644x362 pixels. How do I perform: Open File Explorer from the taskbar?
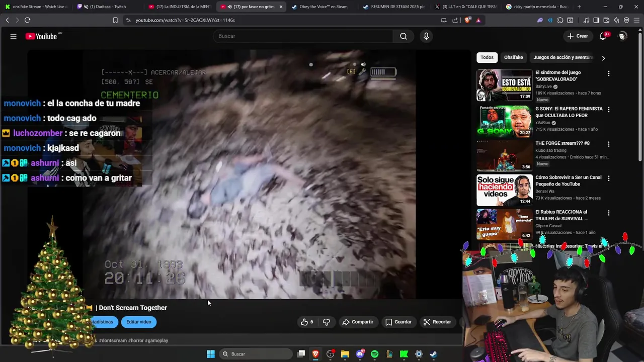345,354
